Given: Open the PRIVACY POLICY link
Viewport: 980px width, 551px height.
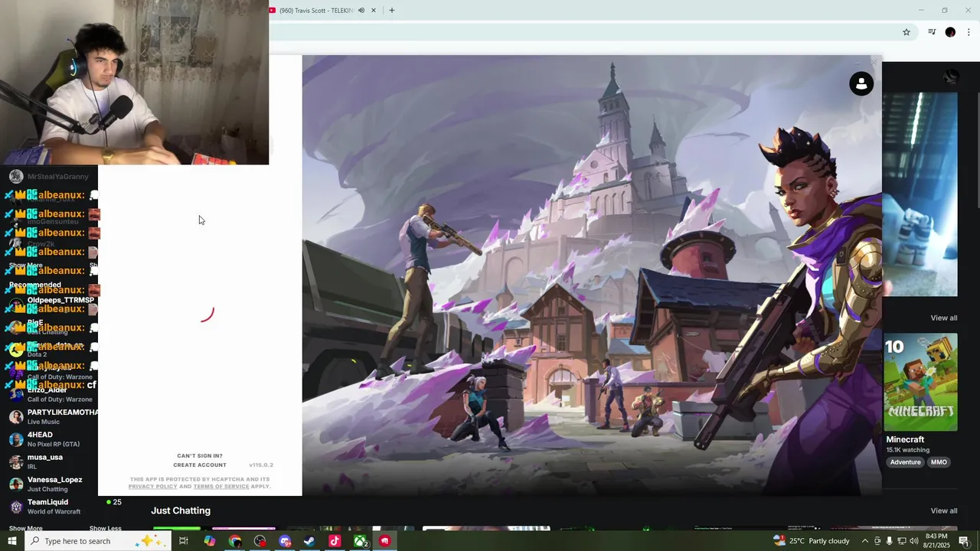Looking at the screenshot, I should (x=153, y=487).
